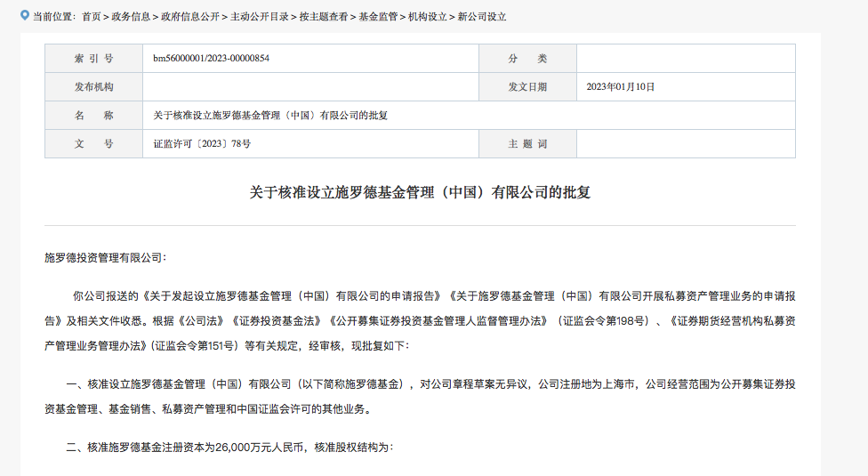Open 政务信息 breadcrumb link
Viewport: 868px width, 476px height.
click(130, 17)
